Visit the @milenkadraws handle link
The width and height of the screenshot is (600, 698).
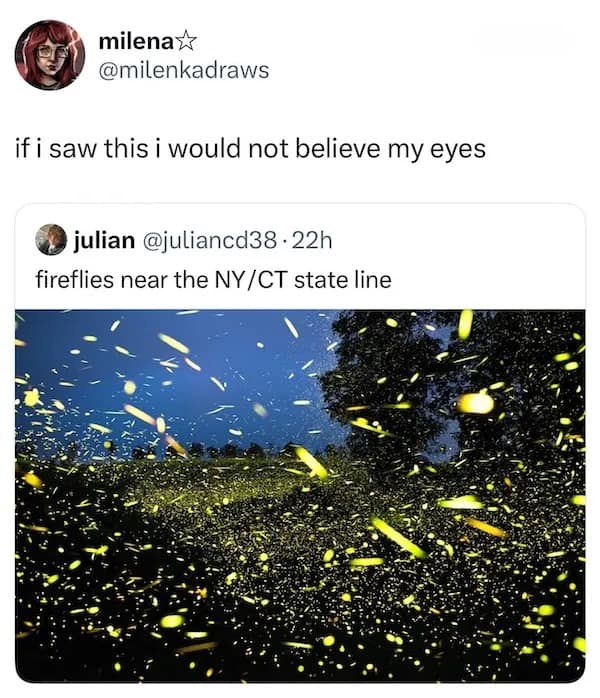coord(184,70)
